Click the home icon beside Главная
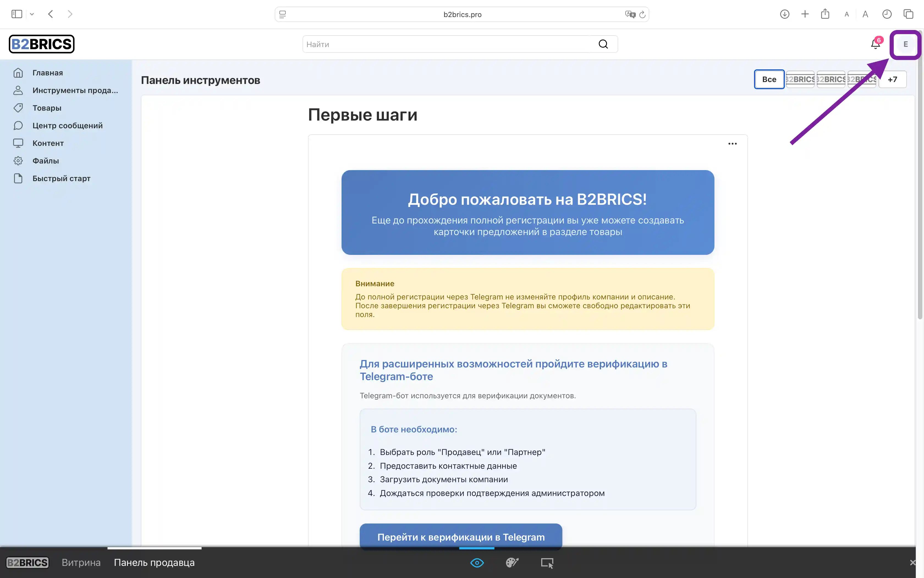This screenshot has width=924, height=578. 18,73
